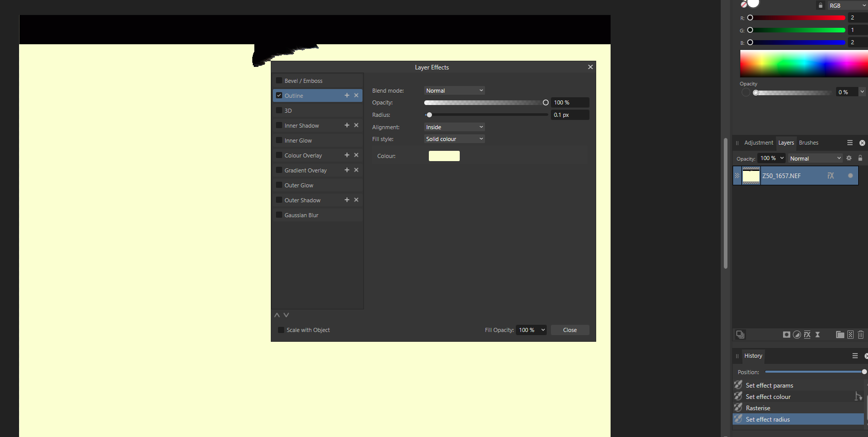Image resolution: width=868 pixels, height=437 pixels.
Task: Move selected effect up in list
Action: tap(277, 315)
